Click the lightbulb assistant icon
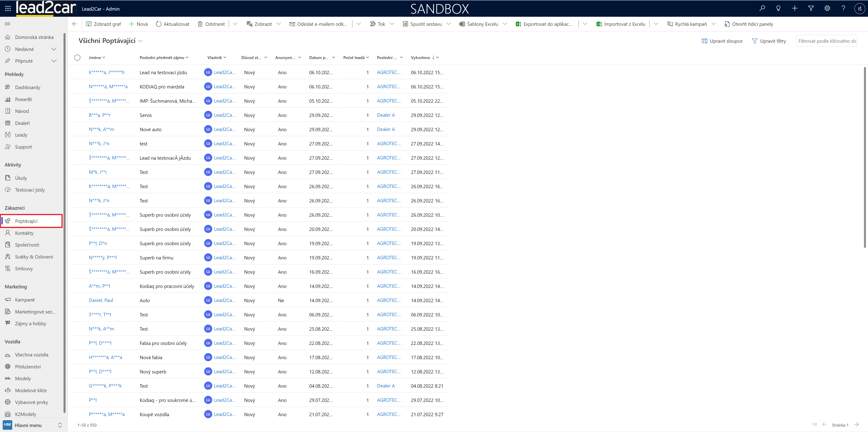 coord(778,8)
